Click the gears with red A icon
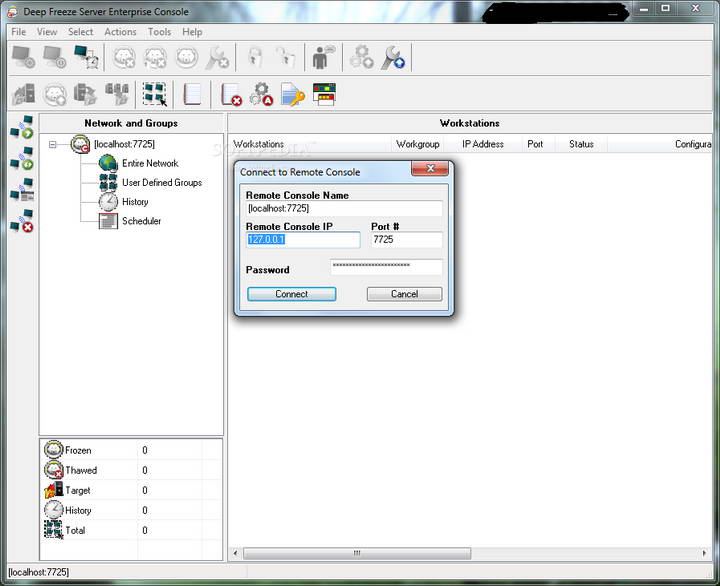The image size is (720, 586). coord(261,94)
